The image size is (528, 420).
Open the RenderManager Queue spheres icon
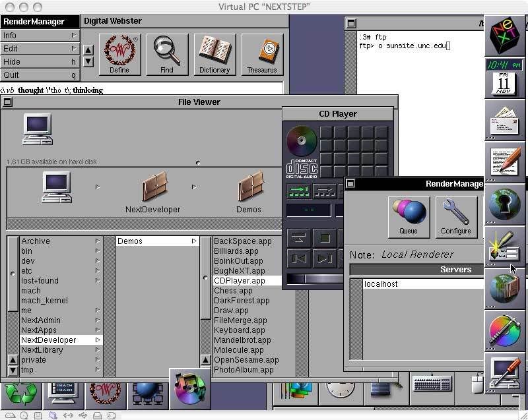point(409,217)
